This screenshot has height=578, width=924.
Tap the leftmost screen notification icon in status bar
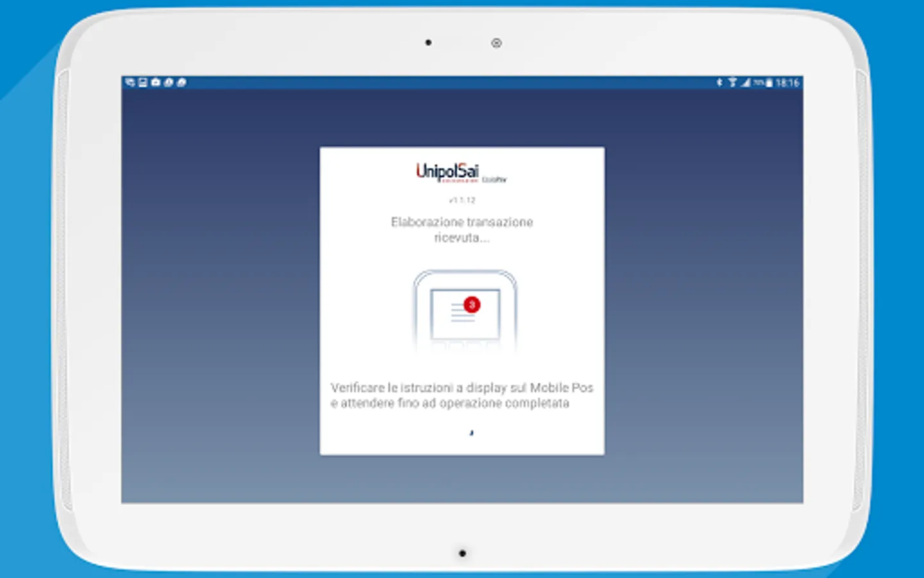point(130,82)
